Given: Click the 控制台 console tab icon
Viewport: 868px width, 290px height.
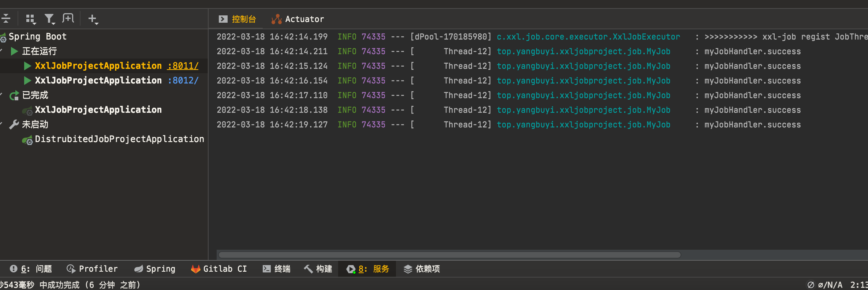Looking at the screenshot, I should click(223, 19).
